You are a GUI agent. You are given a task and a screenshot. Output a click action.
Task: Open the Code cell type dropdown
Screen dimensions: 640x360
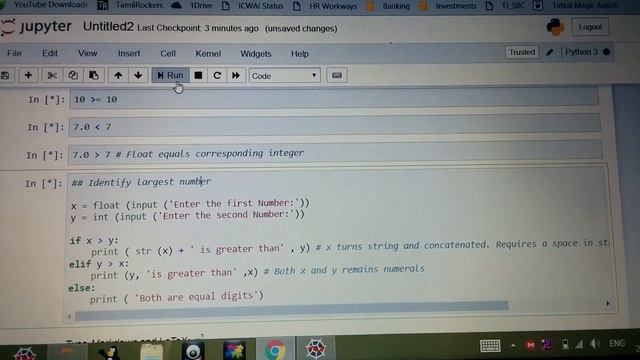point(284,76)
